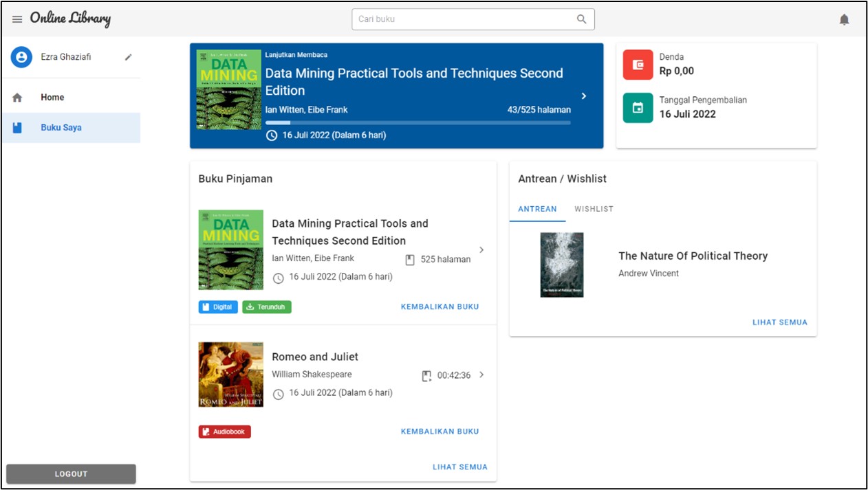Click the green Tanggal Pengembalian calendar icon
This screenshot has width=868, height=490.
click(637, 107)
